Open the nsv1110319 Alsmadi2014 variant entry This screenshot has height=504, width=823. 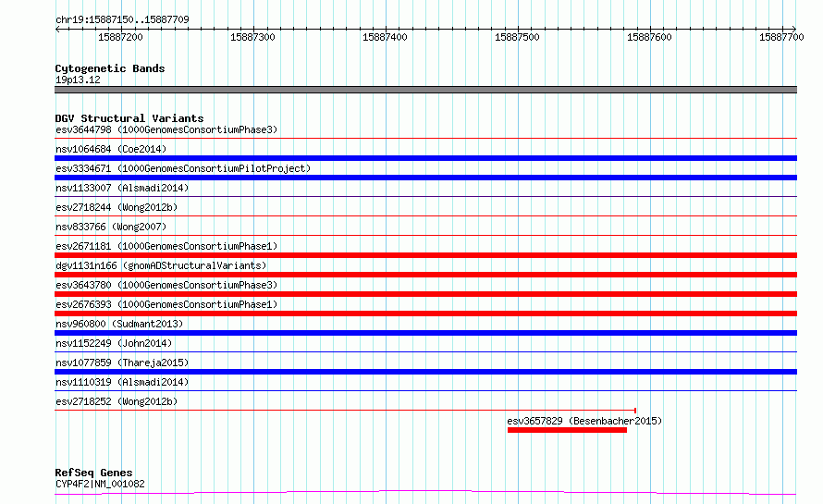[x=122, y=382]
